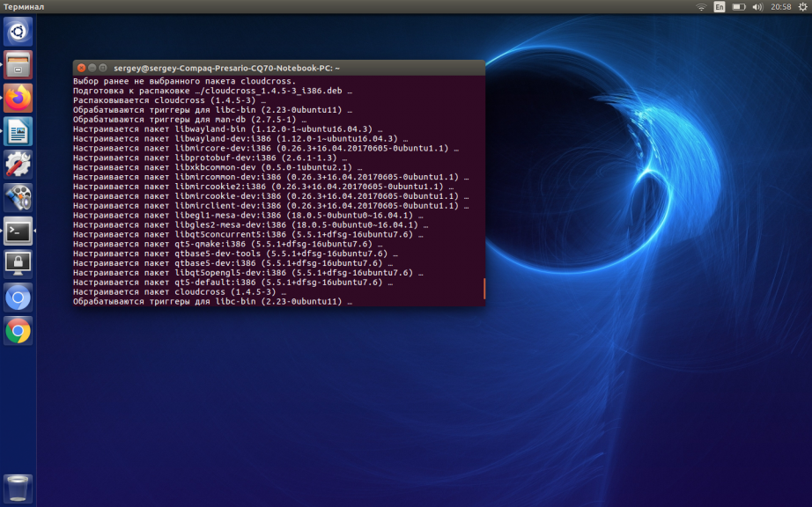Click the terminal's orange scrollbar handle
The image size is (812, 507).
coord(484,289)
